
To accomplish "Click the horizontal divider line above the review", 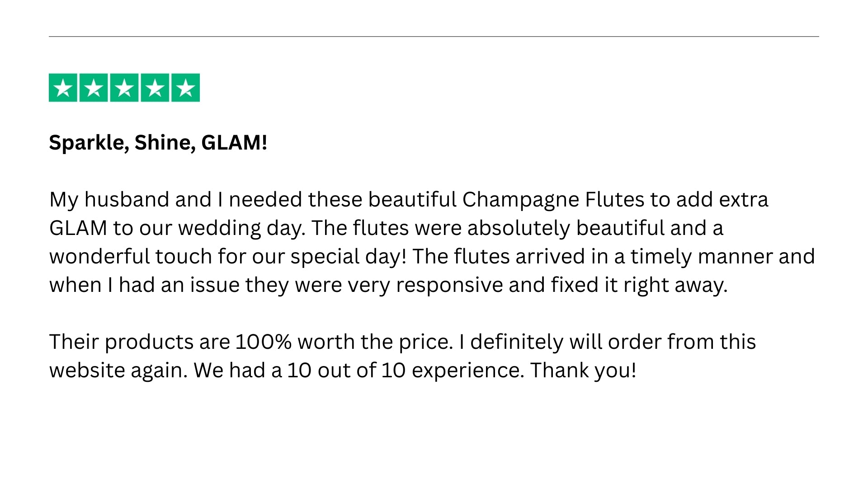I will (x=434, y=36).
